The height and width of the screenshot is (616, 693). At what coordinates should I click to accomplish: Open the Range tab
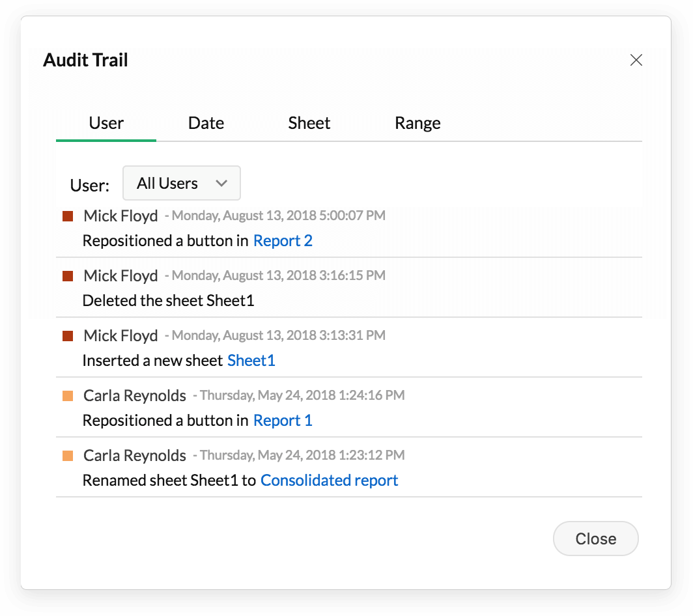click(x=417, y=122)
